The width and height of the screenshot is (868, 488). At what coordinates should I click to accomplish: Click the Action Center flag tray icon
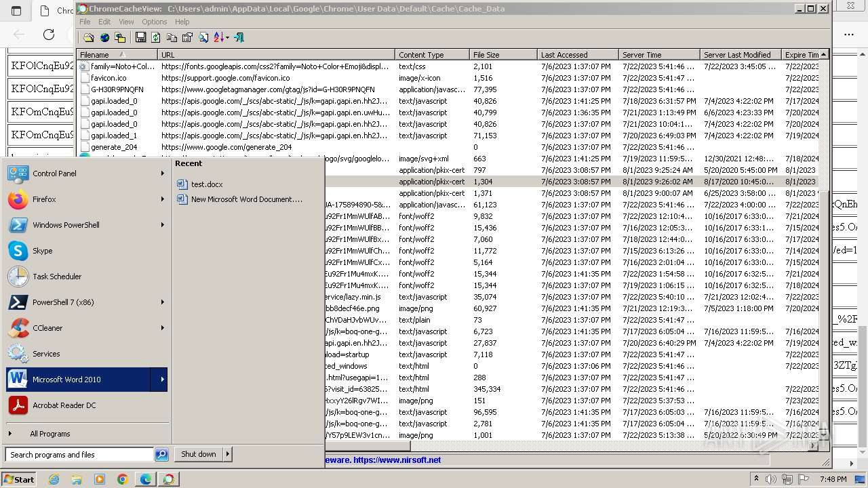[804, 479]
